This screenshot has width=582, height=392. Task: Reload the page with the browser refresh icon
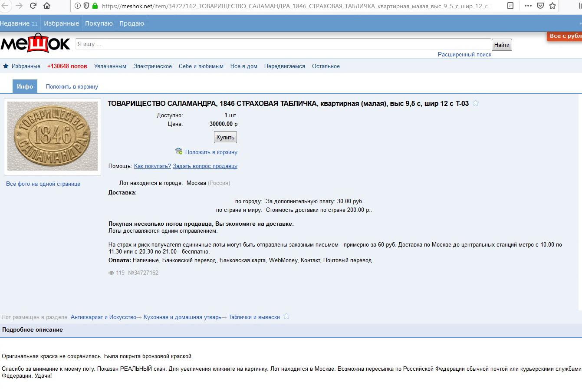[x=33, y=6]
